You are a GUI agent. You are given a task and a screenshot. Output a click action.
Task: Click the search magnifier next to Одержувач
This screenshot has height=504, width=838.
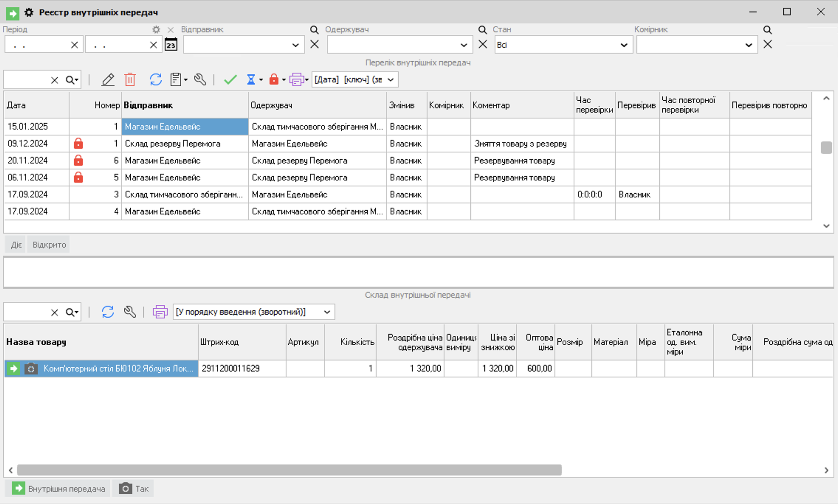tap(482, 30)
